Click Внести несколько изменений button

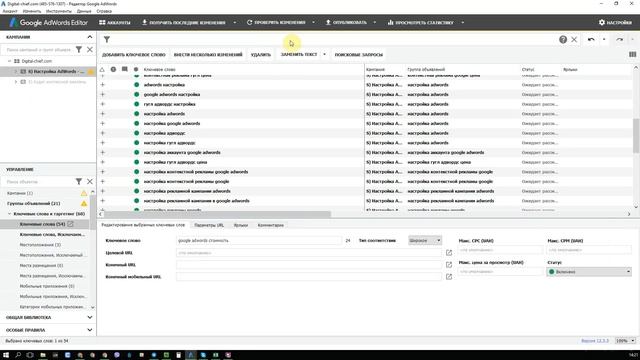tap(208, 54)
